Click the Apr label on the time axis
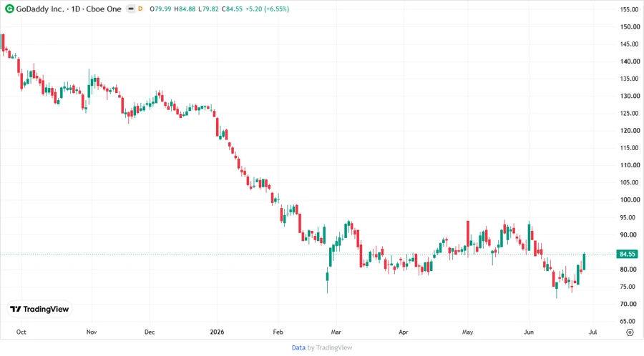644x356 pixels. (404, 332)
